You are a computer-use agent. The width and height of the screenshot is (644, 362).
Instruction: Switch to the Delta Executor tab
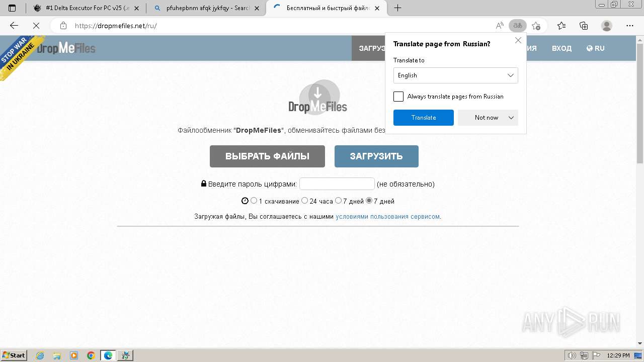point(87,8)
